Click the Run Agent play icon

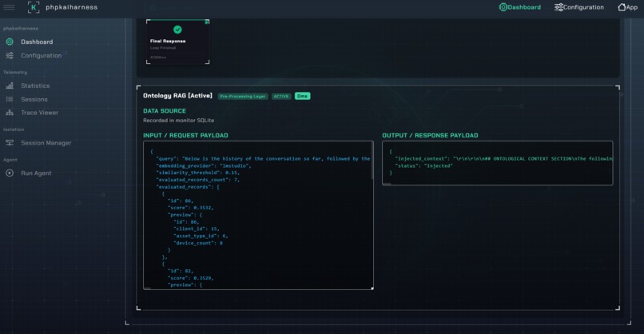[x=10, y=173]
